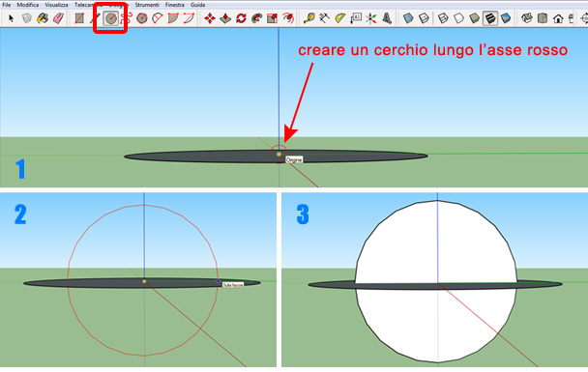588x372 pixels.
Task: Activate the Arc tool
Action: [158, 18]
